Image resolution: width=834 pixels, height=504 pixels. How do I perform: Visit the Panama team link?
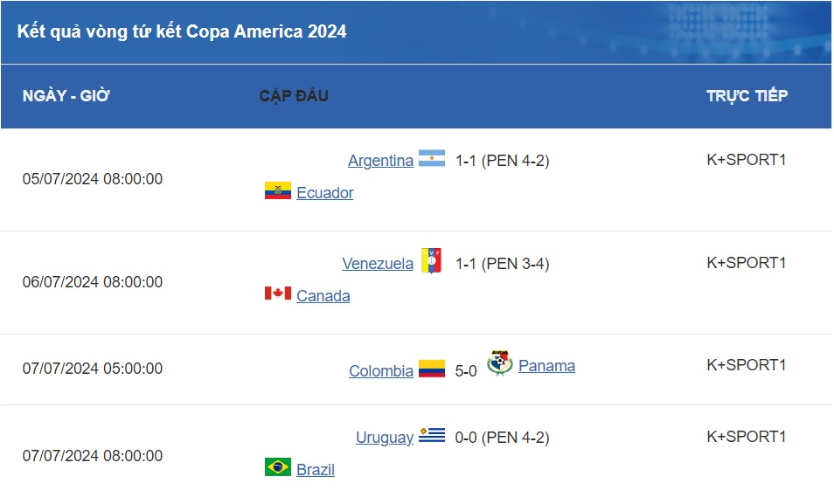[x=546, y=366]
